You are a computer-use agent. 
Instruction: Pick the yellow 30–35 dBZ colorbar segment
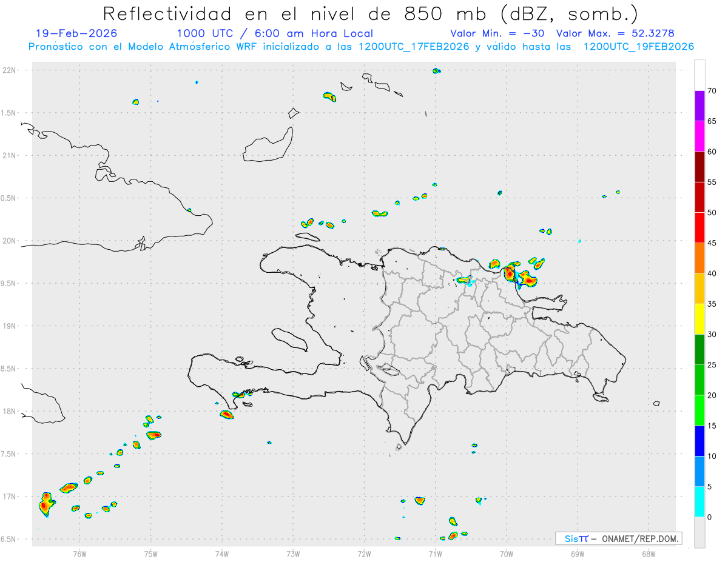[699, 319]
